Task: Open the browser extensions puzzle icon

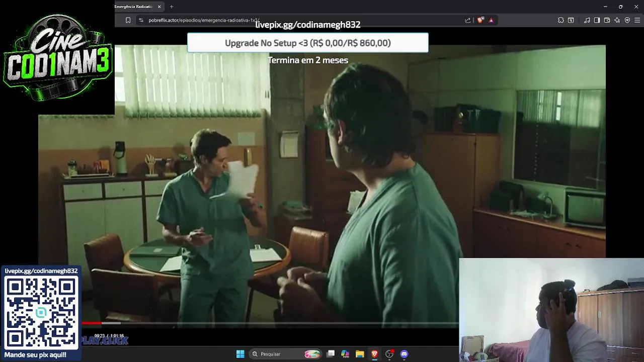Action: pyautogui.click(x=561, y=20)
